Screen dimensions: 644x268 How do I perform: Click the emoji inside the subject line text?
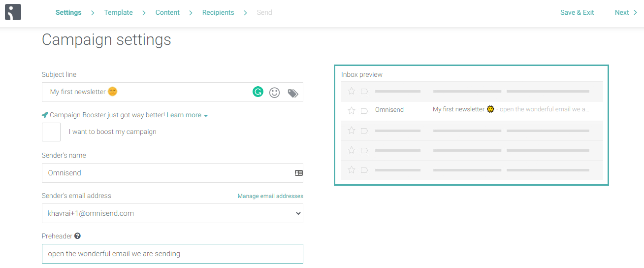113,91
